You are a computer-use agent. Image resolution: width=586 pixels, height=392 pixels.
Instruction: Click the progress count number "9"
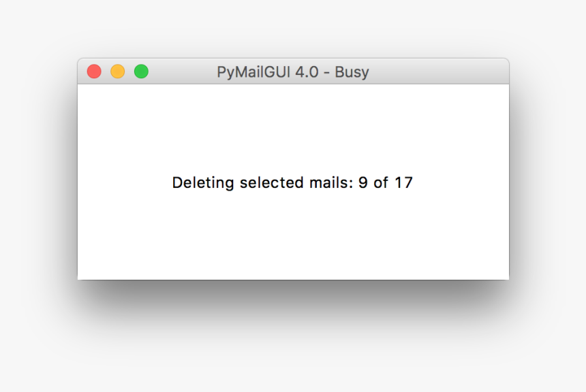[x=363, y=183]
